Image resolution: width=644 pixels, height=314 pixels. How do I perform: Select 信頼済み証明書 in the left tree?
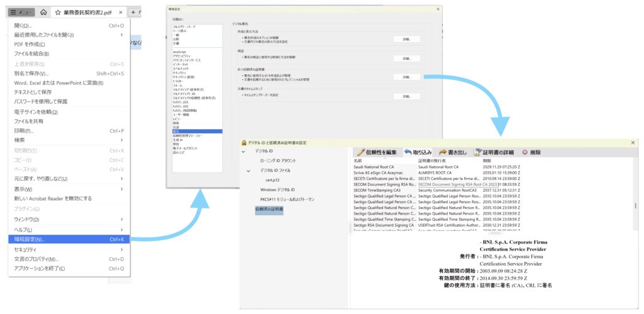(x=269, y=209)
